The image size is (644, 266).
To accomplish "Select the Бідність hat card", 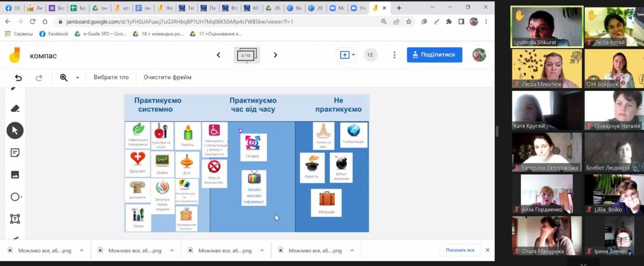I will coord(312,167).
